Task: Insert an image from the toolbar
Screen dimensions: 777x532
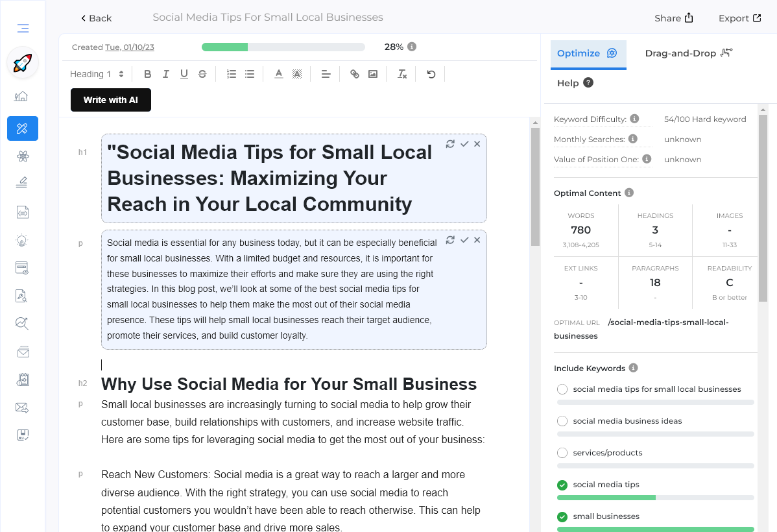Action: (x=373, y=73)
